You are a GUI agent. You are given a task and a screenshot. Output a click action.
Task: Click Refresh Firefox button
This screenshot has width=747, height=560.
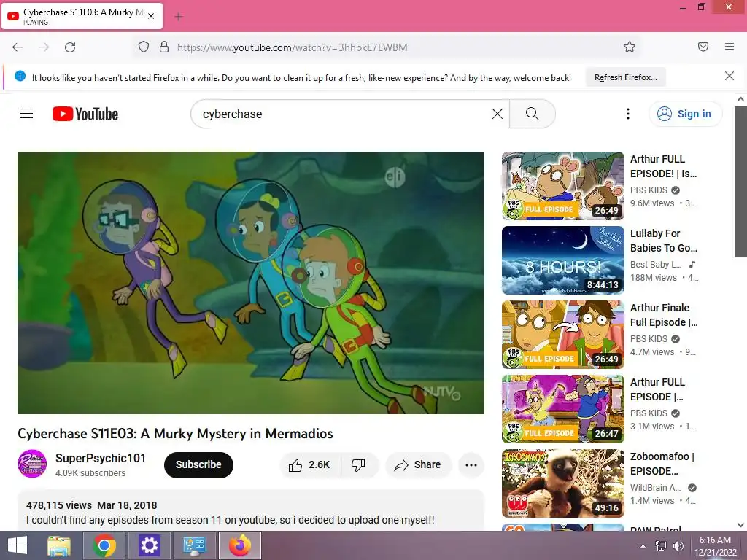(625, 77)
